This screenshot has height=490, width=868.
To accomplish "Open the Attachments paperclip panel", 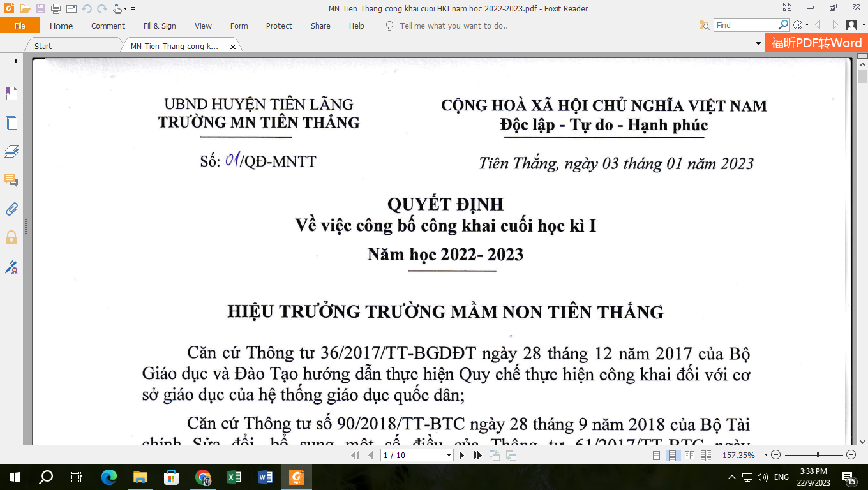I will [11, 209].
